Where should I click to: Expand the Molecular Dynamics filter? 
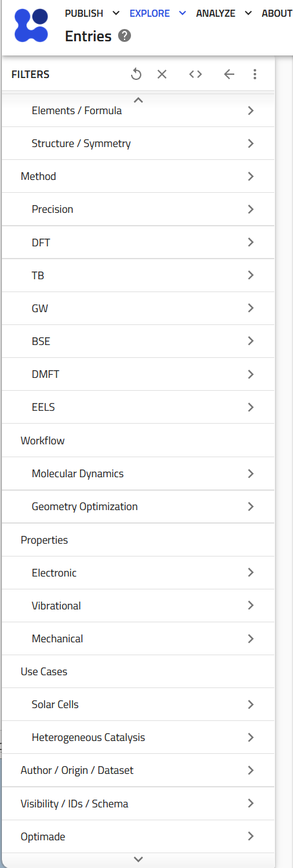coord(138,473)
